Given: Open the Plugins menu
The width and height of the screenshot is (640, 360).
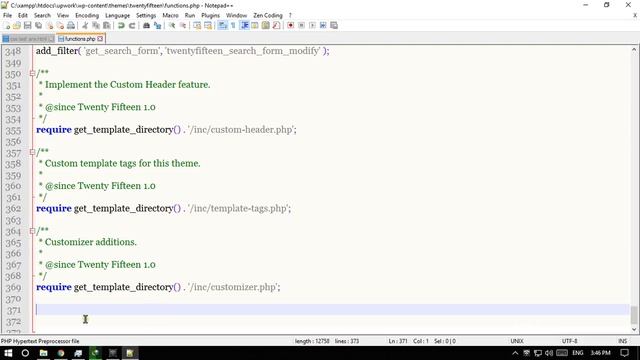Looking at the screenshot, I should [210, 15].
